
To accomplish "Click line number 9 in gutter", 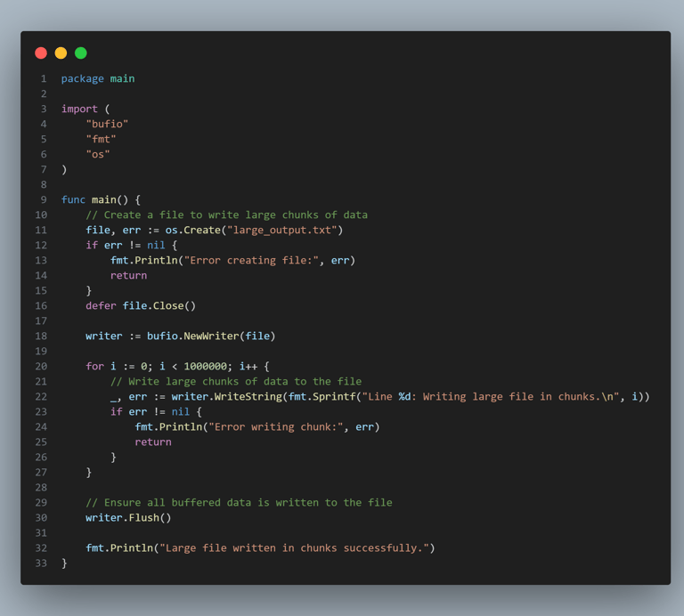I will 44,199.
